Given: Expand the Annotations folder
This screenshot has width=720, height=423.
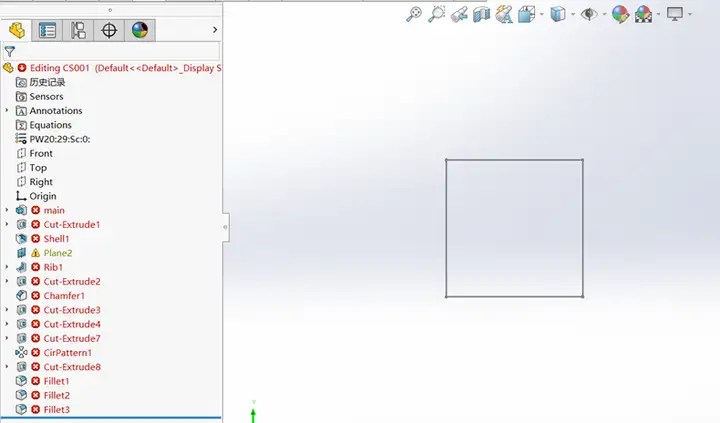Looking at the screenshot, I should (6, 111).
